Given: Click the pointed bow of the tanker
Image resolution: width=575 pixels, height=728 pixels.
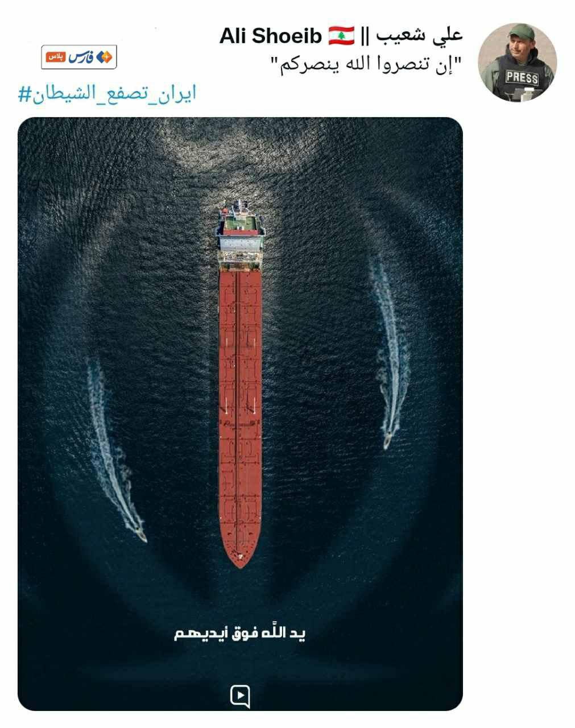Looking at the screenshot, I should tap(240, 555).
